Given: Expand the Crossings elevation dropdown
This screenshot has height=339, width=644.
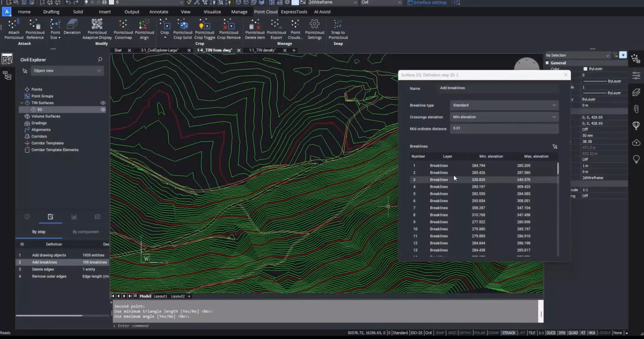Looking at the screenshot, I should [504, 117].
